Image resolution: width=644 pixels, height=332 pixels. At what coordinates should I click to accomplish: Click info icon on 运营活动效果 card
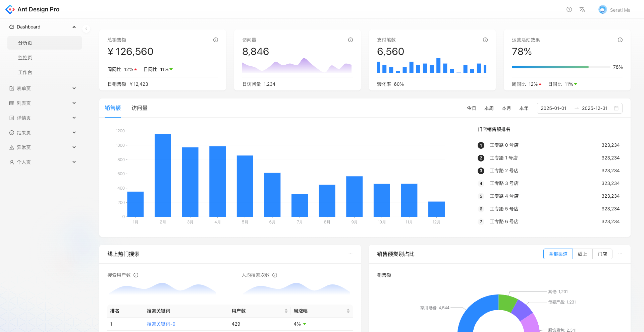click(620, 40)
